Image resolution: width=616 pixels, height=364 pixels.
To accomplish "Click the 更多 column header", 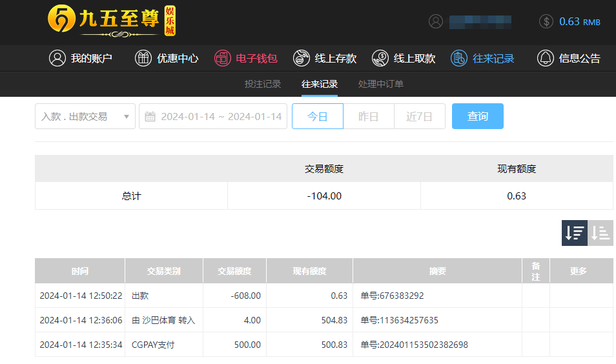I will pyautogui.click(x=581, y=270).
